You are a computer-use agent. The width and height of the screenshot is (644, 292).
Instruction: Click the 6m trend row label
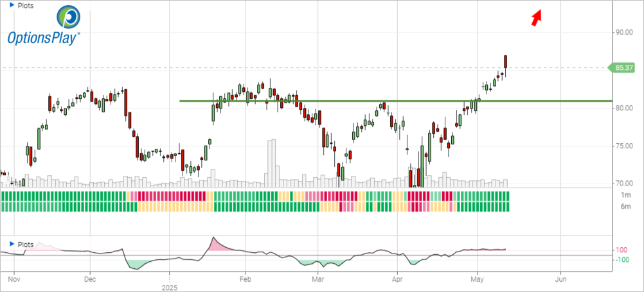625,207
